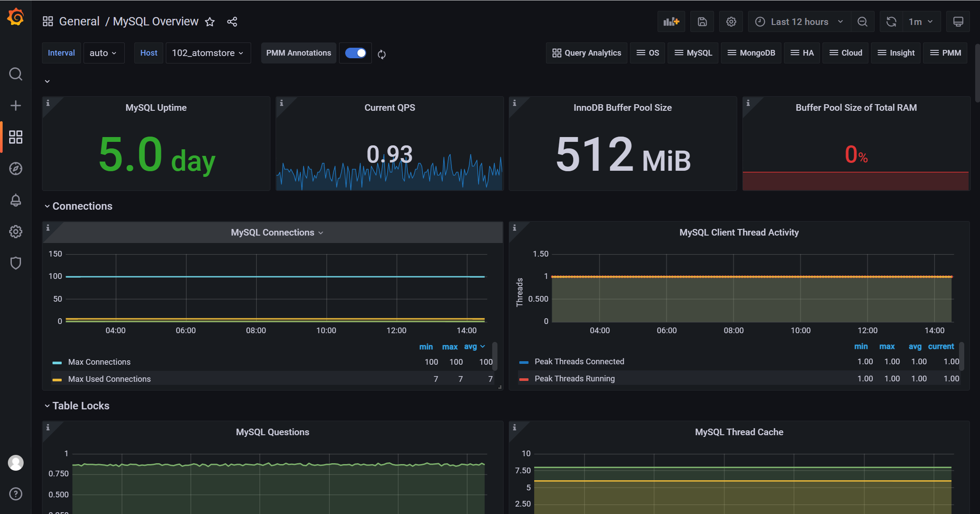
Task: Sort Thread Activity legend by current
Action: pos(941,346)
